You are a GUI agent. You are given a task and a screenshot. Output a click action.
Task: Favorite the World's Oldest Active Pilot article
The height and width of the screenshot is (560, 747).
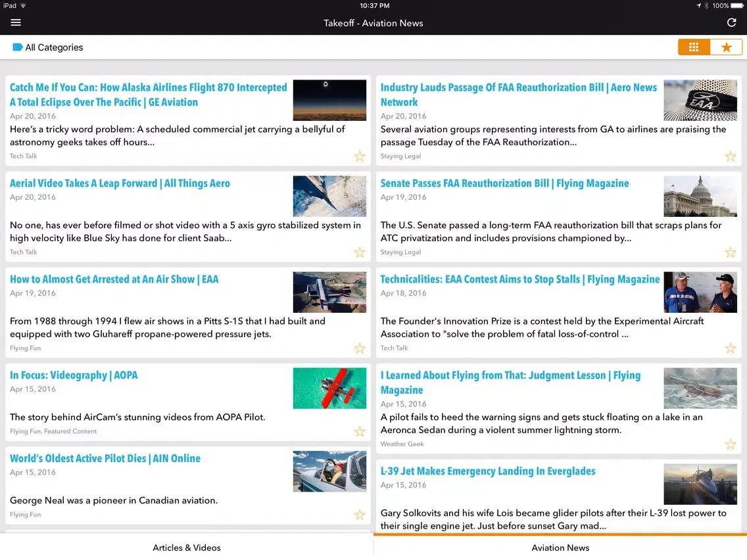(x=360, y=515)
